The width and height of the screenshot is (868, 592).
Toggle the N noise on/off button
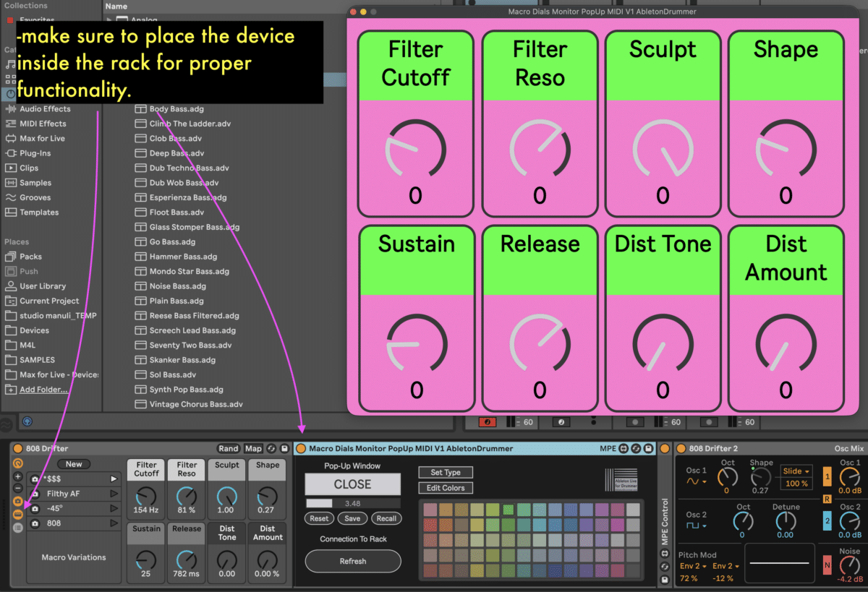pyautogui.click(x=827, y=565)
